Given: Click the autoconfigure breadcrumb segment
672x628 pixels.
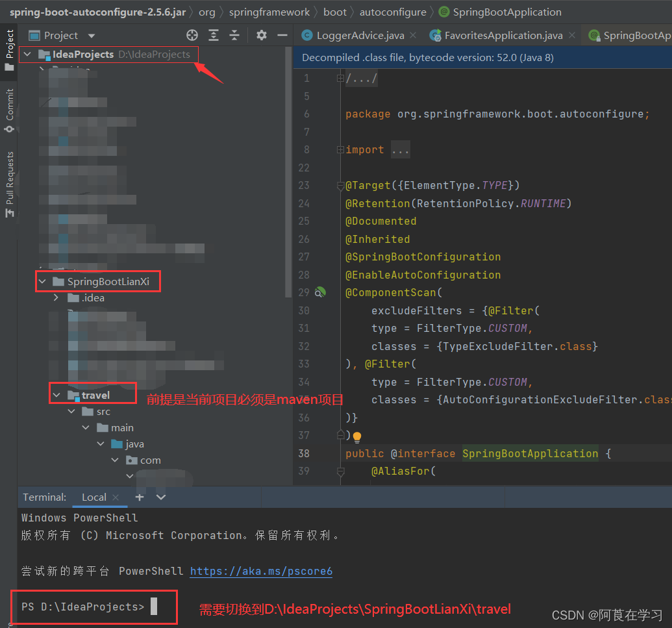Looking at the screenshot, I should (x=393, y=12).
